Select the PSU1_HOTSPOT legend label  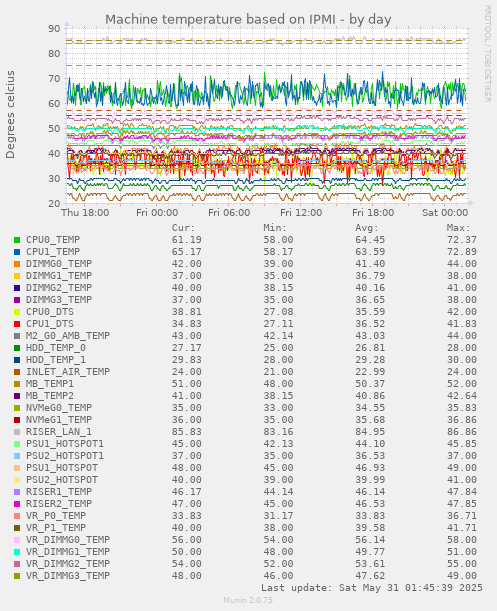tap(62, 468)
